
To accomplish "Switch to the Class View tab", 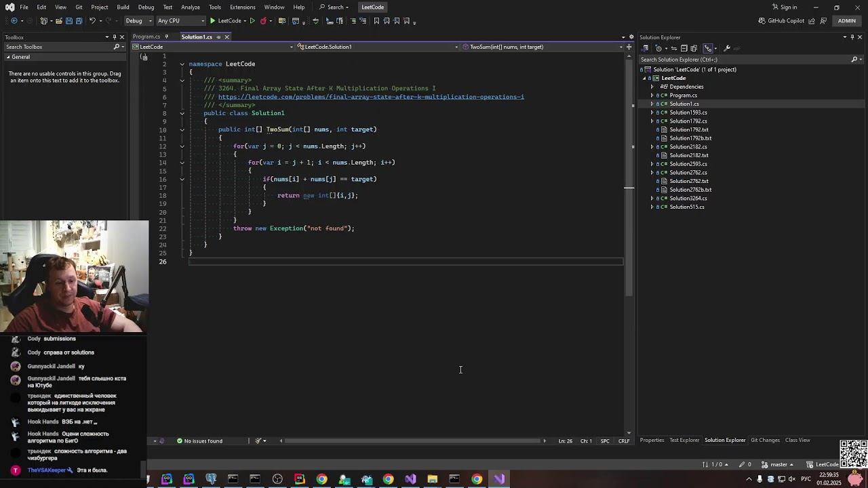I will [797, 441].
